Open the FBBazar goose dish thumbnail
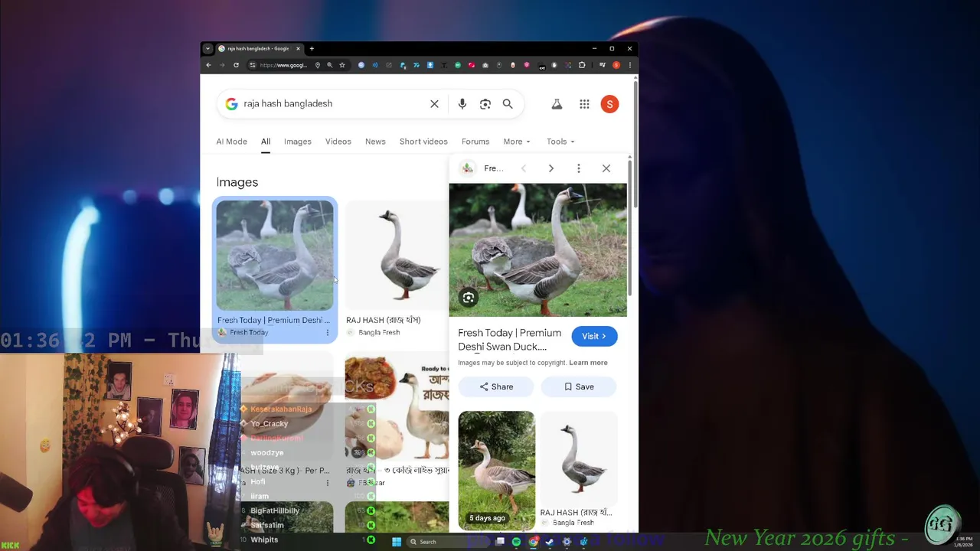 point(397,407)
